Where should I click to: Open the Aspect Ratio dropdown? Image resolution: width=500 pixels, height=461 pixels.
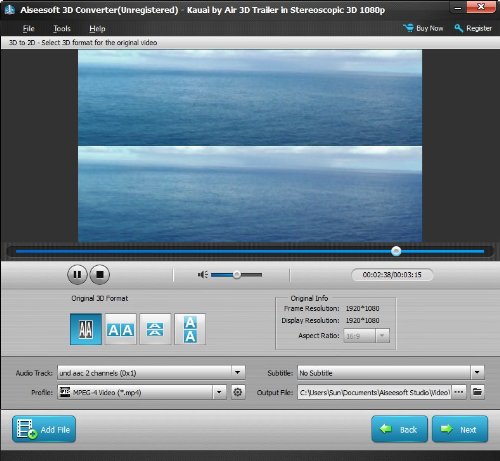(x=382, y=336)
